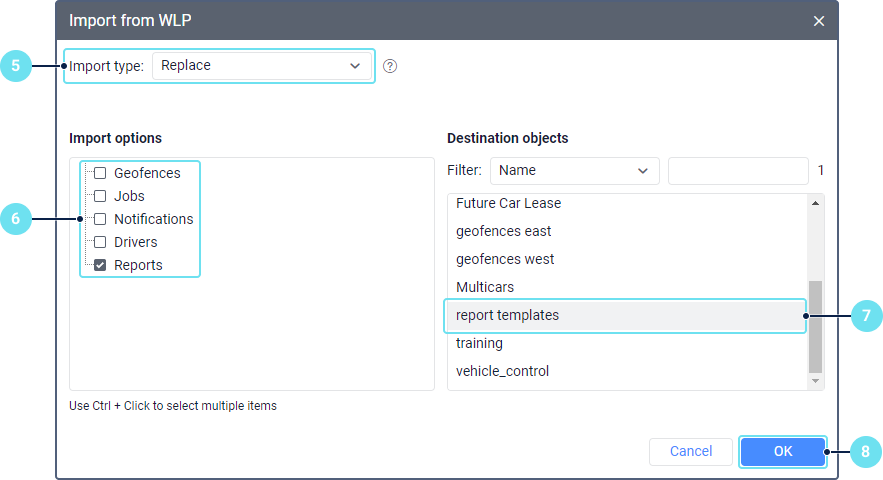
Task: Open the Import type dropdown
Action: click(261, 66)
